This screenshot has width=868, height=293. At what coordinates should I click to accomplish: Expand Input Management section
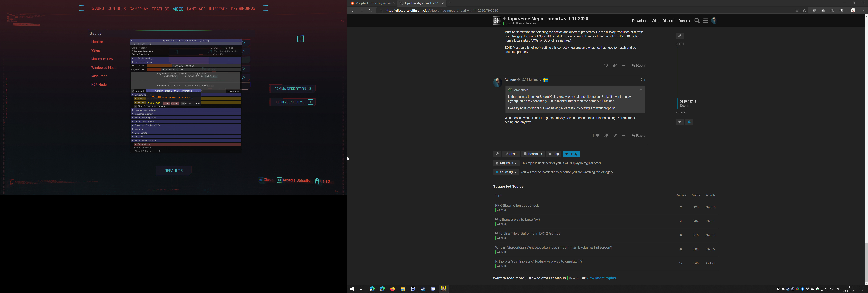point(186,114)
